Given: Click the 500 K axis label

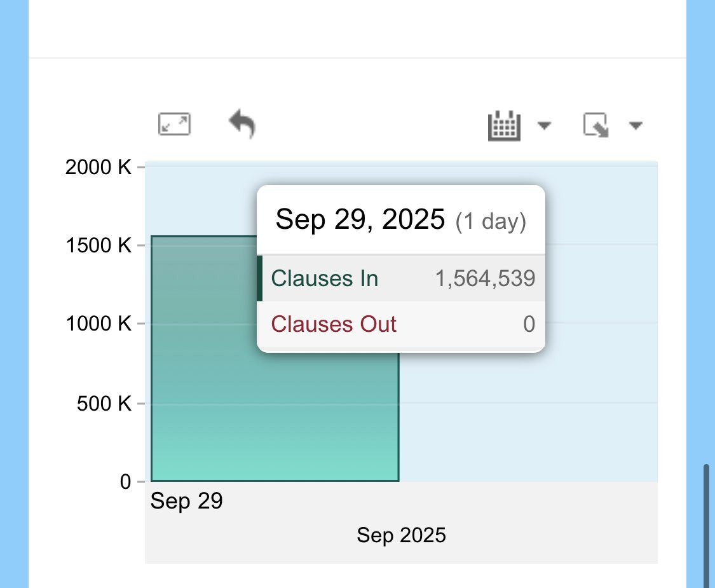Looking at the screenshot, I should (104, 404).
